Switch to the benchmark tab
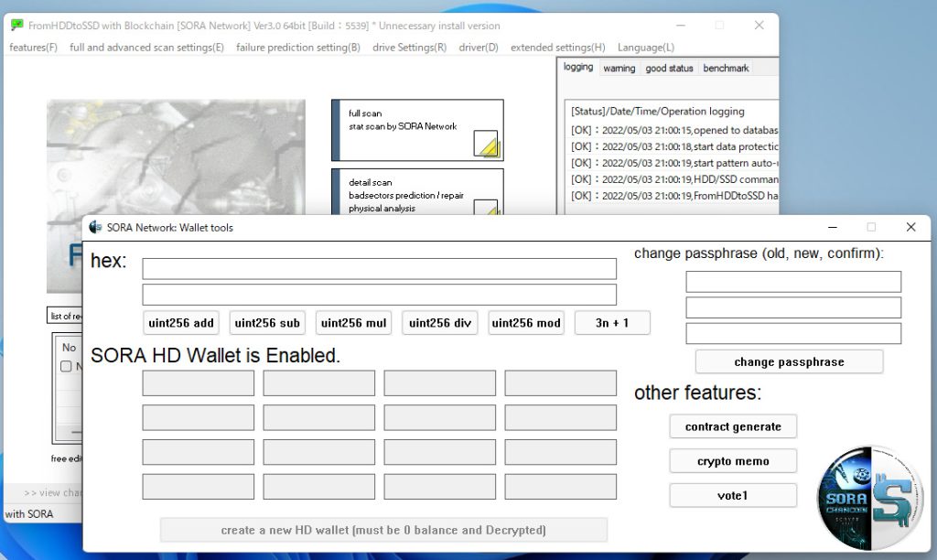Image resolution: width=937 pixels, height=560 pixels. [726, 68]
